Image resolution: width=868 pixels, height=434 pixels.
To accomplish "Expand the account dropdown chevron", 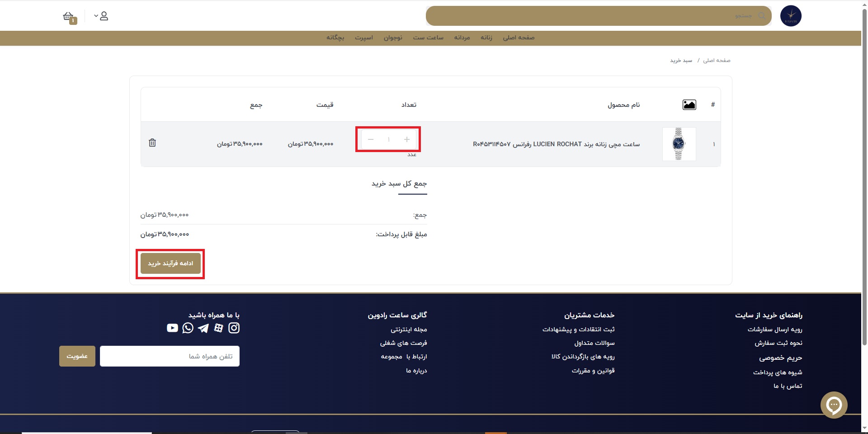I will coord(96,16).
